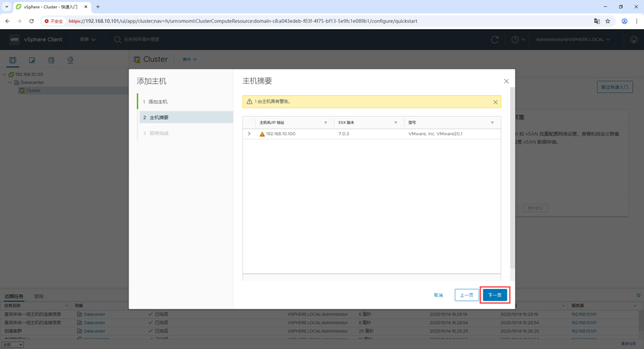The image size is (644, 349).
Task: Expand the 192.168.10.100 host row details
Action: [249, 134]
